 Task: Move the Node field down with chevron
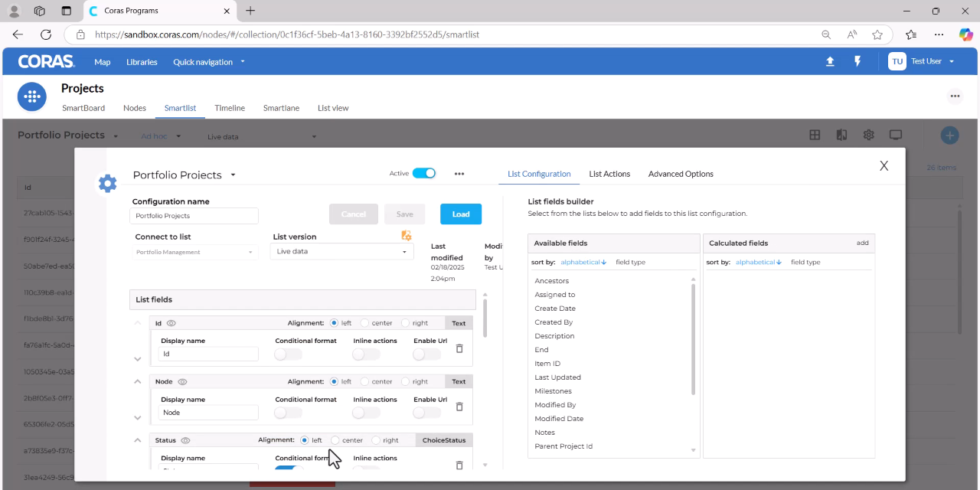coord(138,418)
